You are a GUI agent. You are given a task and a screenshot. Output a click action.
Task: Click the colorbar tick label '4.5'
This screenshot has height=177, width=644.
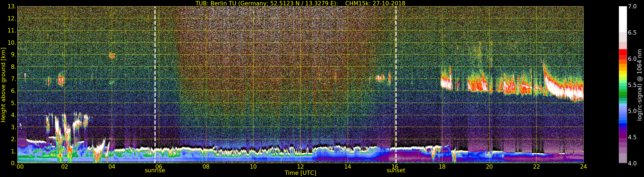coord(632,137)
